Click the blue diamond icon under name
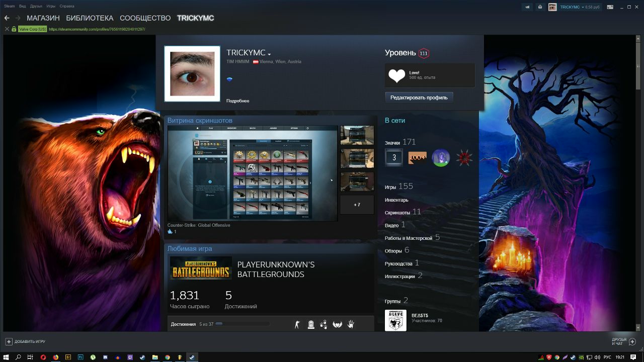The image size is (644, 362). click(x=229, y=79)
